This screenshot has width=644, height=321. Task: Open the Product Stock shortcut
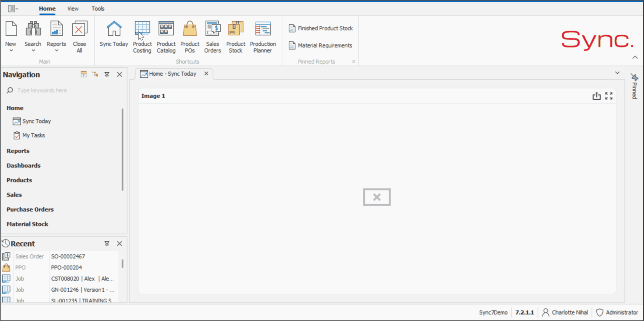236,37
